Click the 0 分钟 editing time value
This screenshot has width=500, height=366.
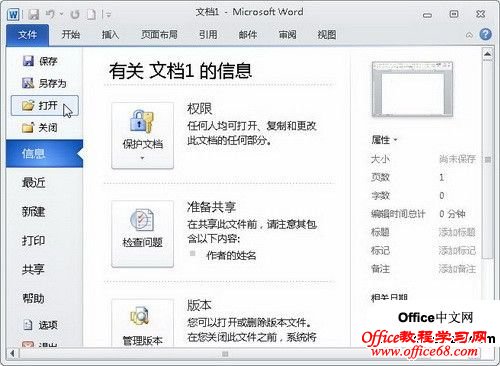pyautogui.click(x=452, y=213)
